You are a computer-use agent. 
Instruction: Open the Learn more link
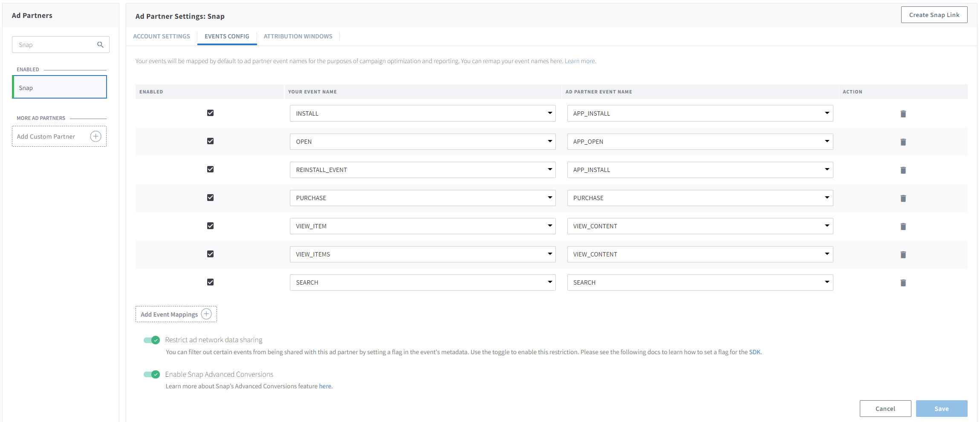pyautogui.click(x=580, y=61)
